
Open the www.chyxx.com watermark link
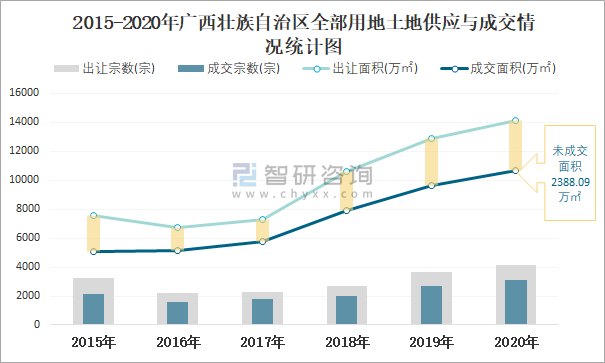pos(303,193)
